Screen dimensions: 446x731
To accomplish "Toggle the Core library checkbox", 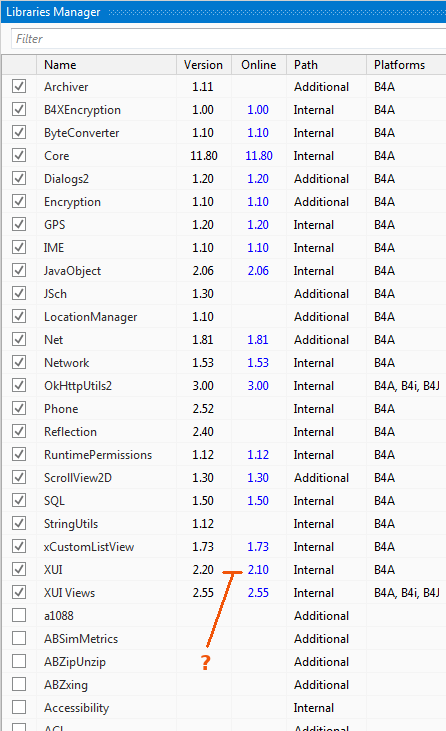I will [19, 155].
